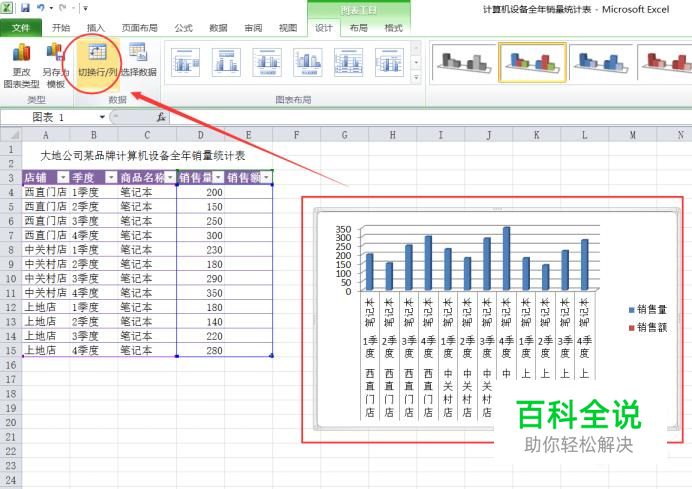The width and height of the screenshot is (692, 489).
Task: Switch to the chart Layout (布局) tab
Action: coord(358,28)
